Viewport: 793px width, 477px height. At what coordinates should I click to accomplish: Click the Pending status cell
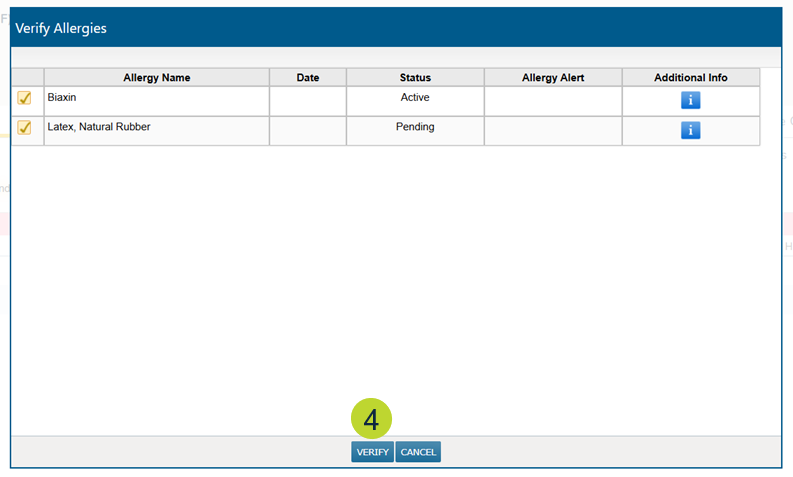[x=415, y=128]
